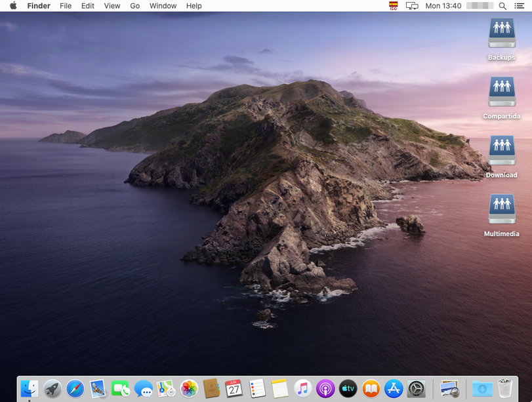Launch Safari from the dock
This screenshot has width=532, height=402.
click(x=75, y=389)
